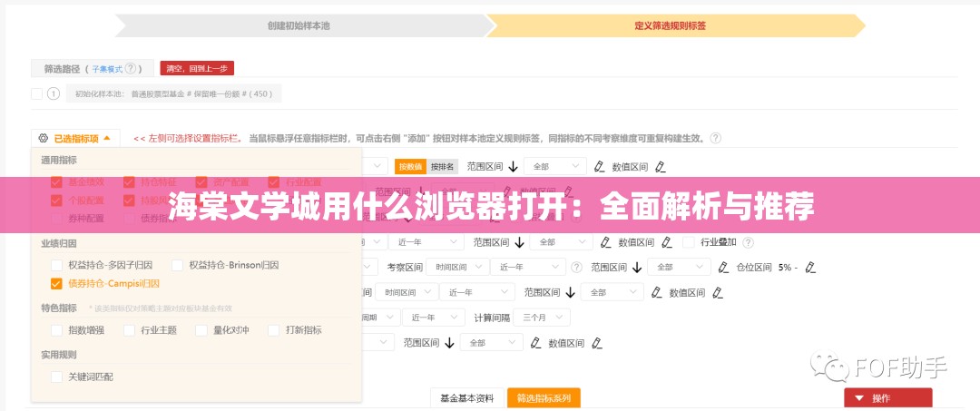Click the 子集模式 link

pos(107,69)
